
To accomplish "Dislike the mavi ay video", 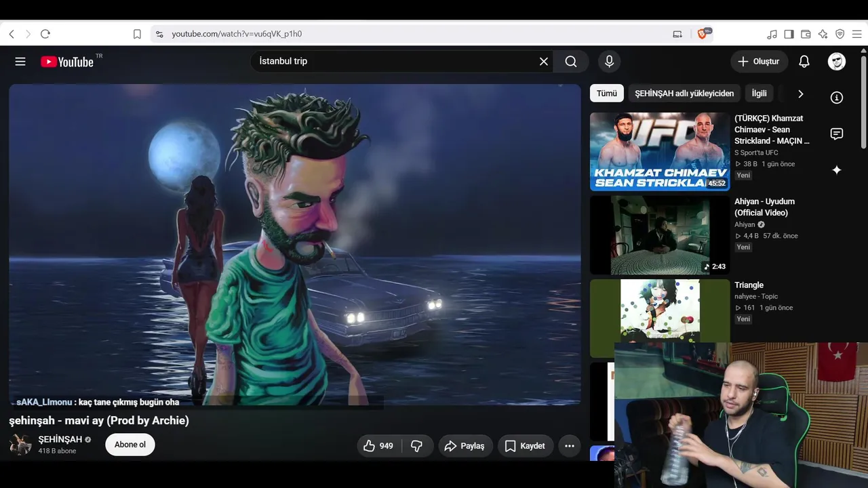I will (417, 446).
